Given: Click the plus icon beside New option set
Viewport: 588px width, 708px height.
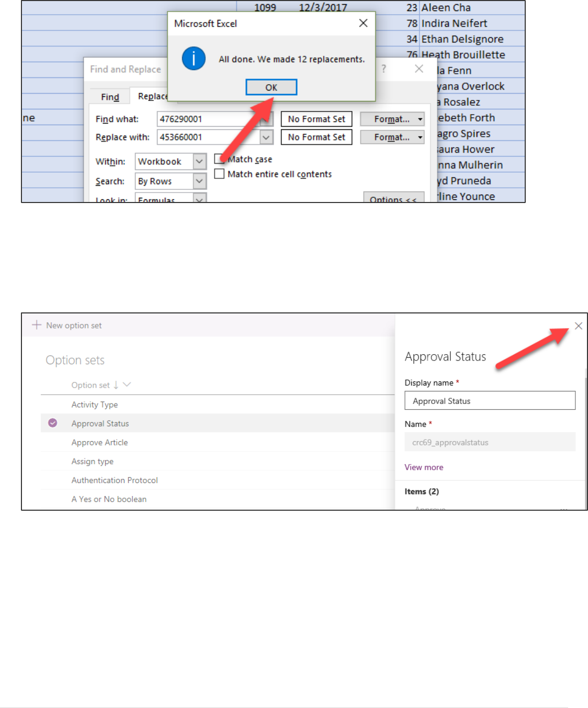Looking at the screenshot, I should pos(37,325).
